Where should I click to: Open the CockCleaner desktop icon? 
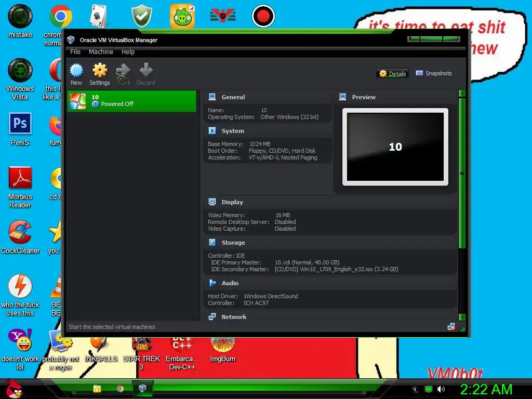(x=20, y=237)
